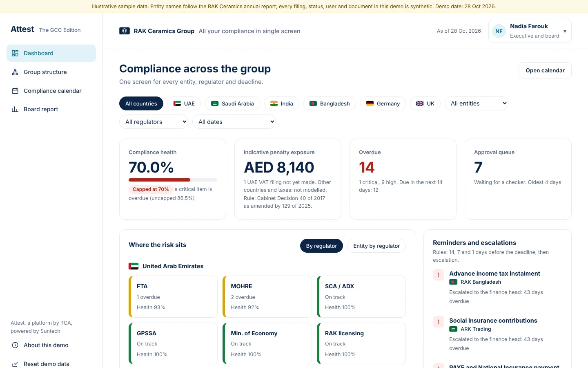
Task: Click the Compliance calendar icon in sidebar
Action: point(15,91)
